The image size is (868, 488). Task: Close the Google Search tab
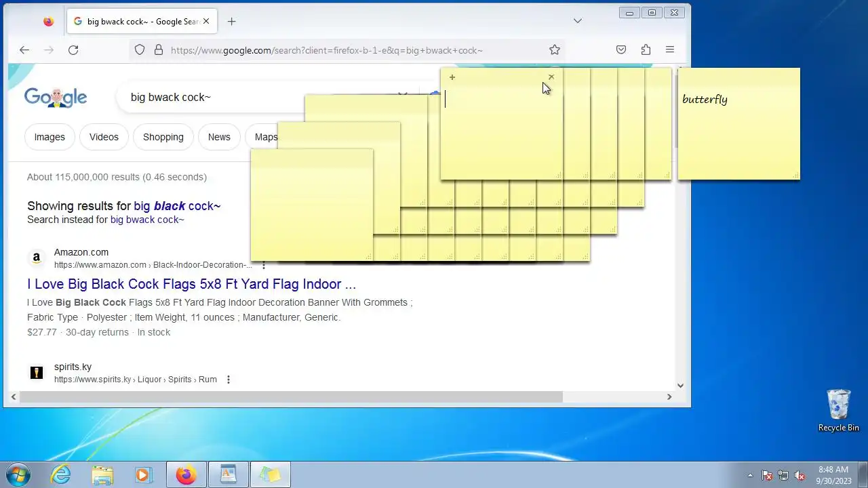206,22
